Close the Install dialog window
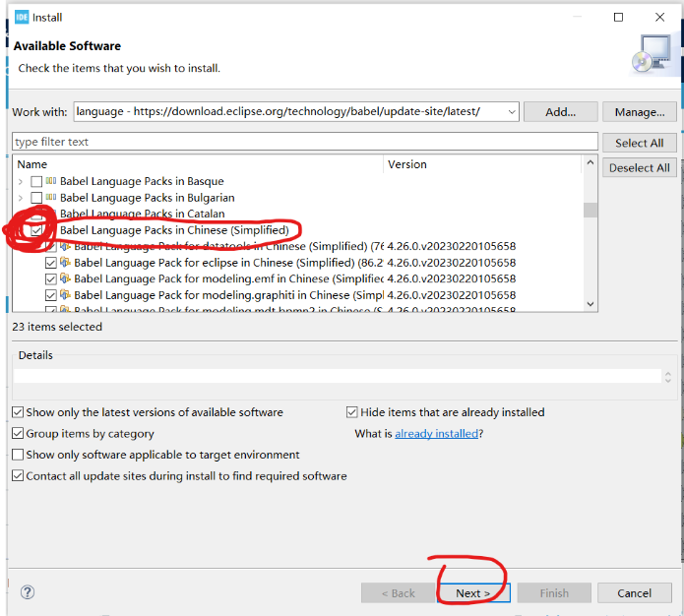 pos(659,17)
